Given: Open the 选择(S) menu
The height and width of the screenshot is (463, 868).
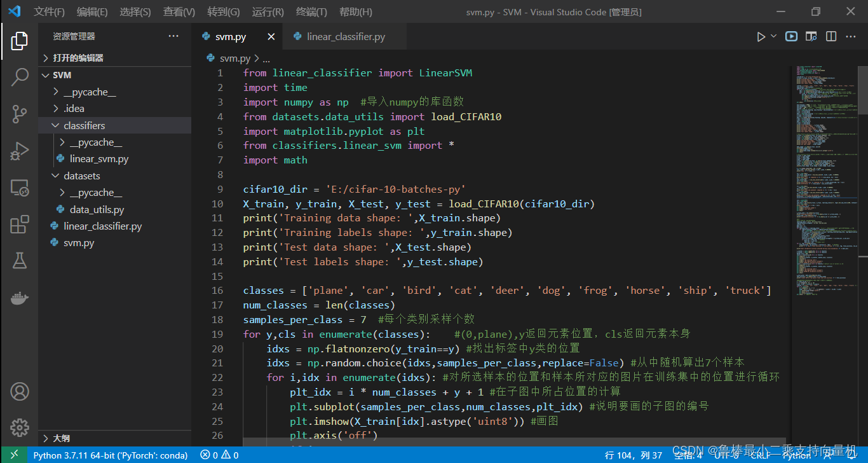Looking at the screenshot, I should (135, 12).
